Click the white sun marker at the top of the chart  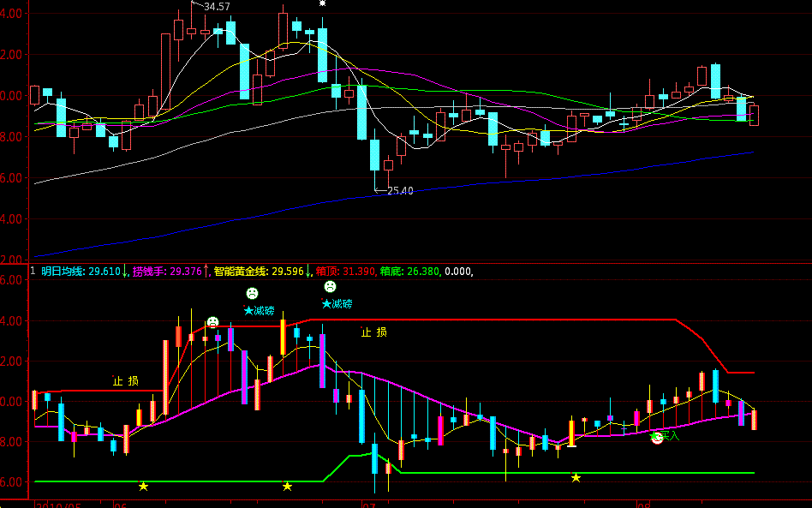coord(322,3)
